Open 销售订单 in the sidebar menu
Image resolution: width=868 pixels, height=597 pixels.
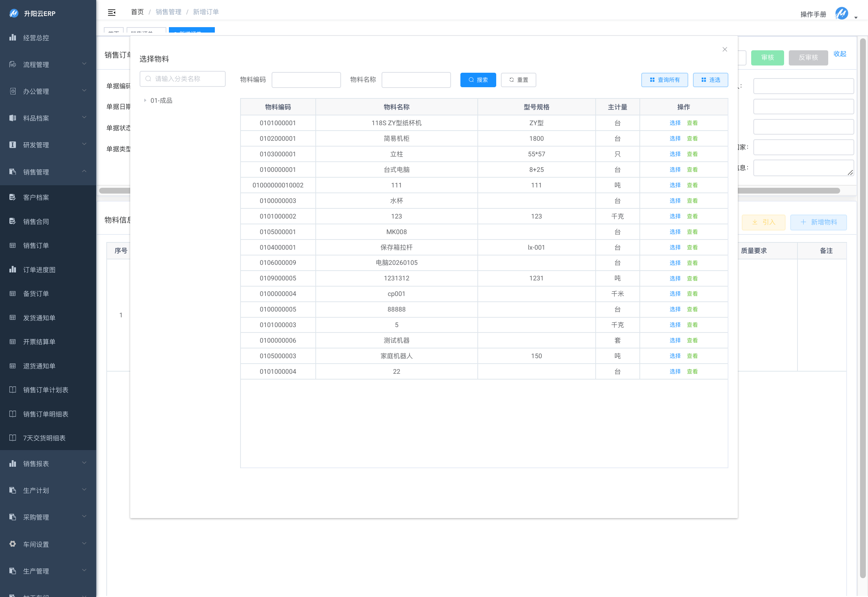36,245
